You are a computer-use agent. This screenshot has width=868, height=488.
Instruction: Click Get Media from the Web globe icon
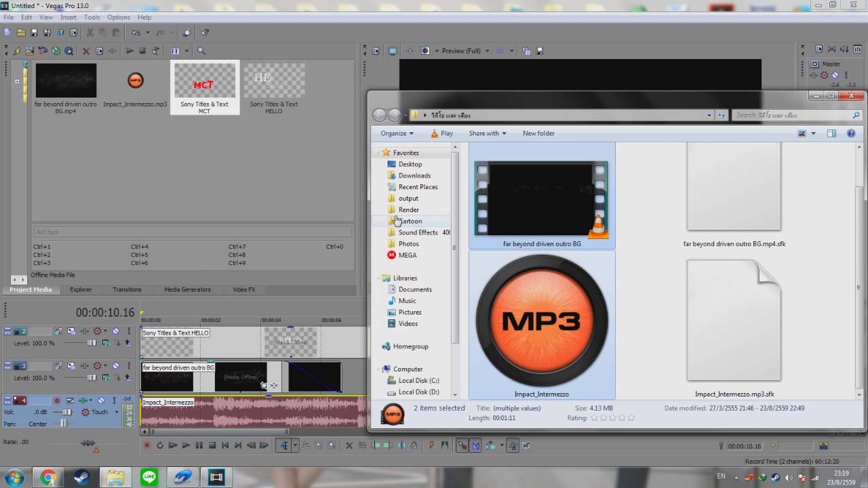(x=56, y=51)
